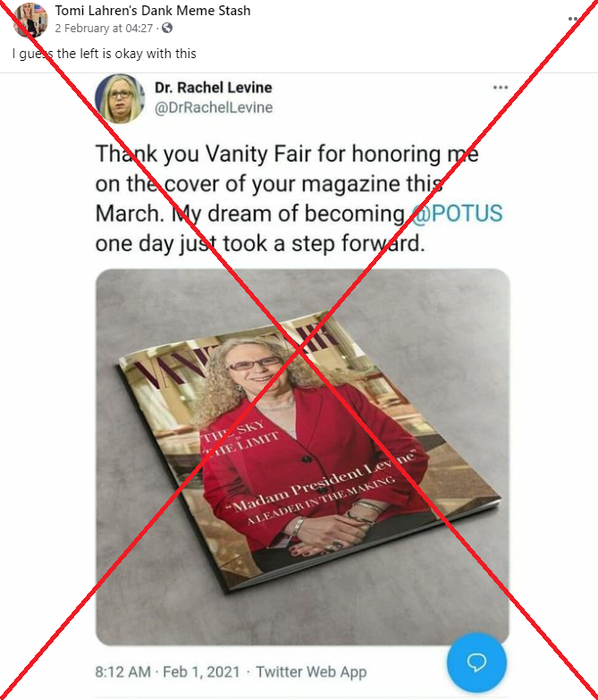Click Dr. Rachel Levine's tweet avatar
Screen dimensions: 598x700
pos(120,98)
